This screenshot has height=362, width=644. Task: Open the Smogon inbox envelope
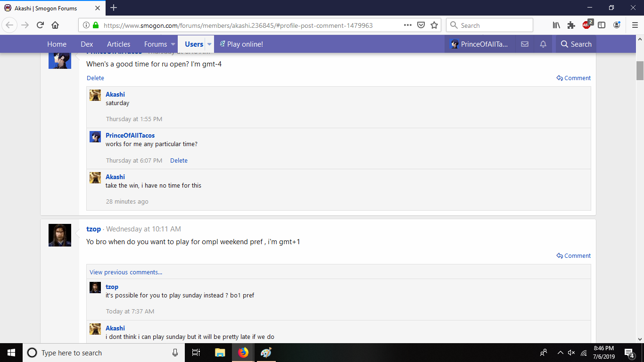click(x=525, y=44)
